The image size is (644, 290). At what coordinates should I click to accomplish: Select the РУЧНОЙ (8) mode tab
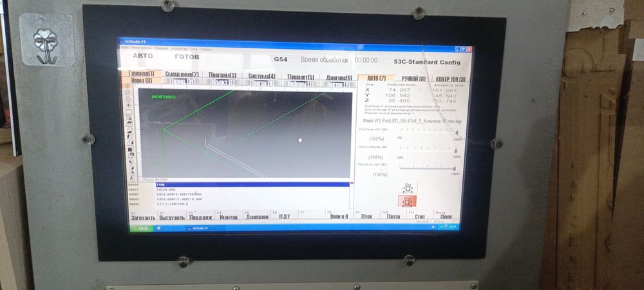[413, 79]
